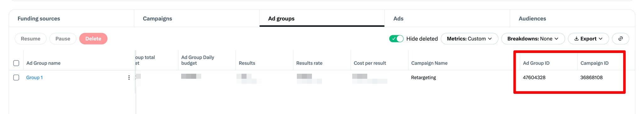Image resolution: width=644 pixels, height=114 pixels.
Task: Toggle the Hide deleted switch
Action: click(396, 39)
